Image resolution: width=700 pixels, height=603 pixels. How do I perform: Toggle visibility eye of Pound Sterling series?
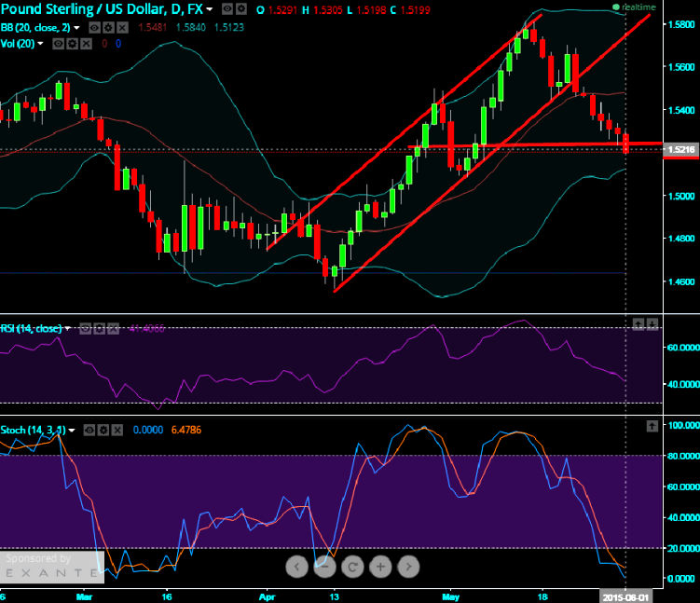coord(227,9)
